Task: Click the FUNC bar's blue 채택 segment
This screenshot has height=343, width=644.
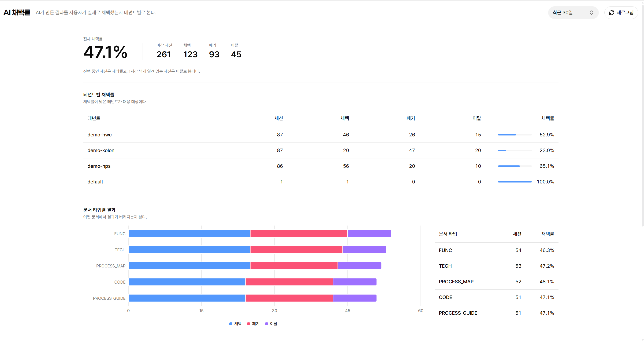Action: click(189, 234)
